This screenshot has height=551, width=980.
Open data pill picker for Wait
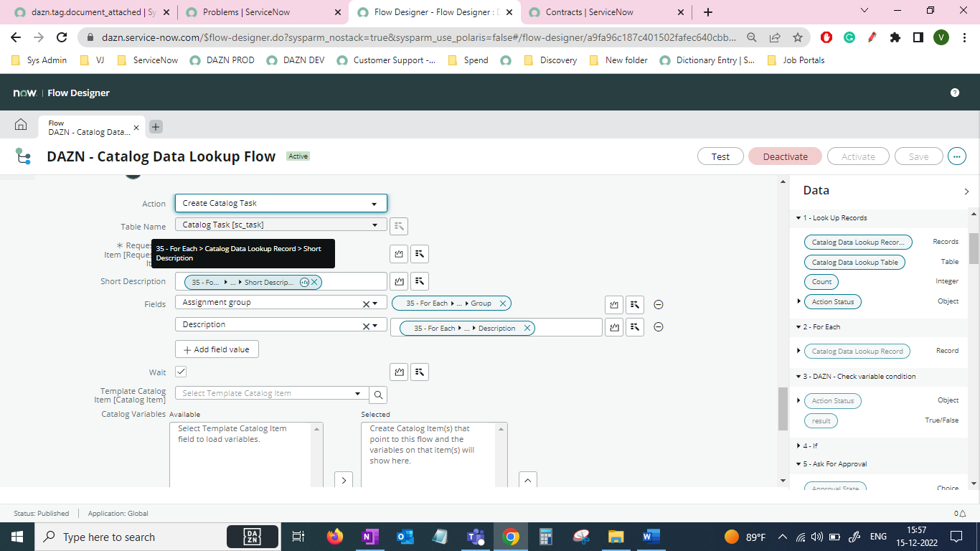click(420, 372)
